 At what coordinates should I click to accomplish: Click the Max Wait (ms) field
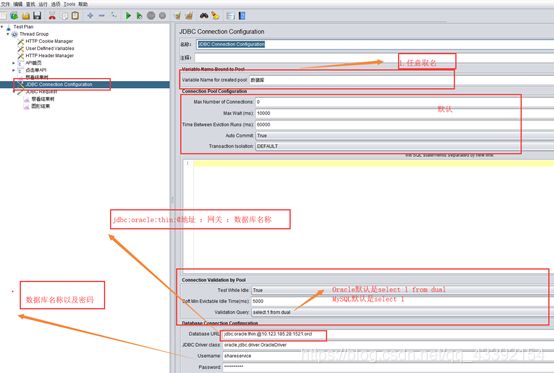click(404, 113)
